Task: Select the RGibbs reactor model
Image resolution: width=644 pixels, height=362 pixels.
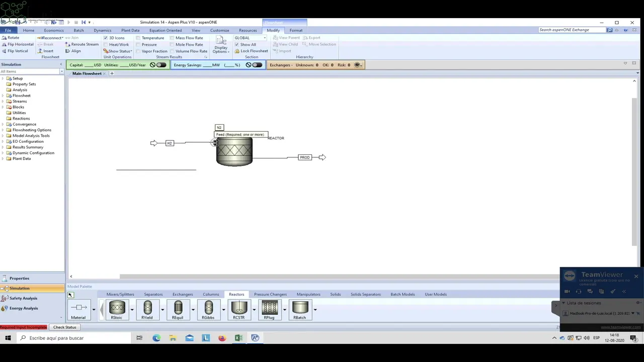Action: click(x=208, y=310)
